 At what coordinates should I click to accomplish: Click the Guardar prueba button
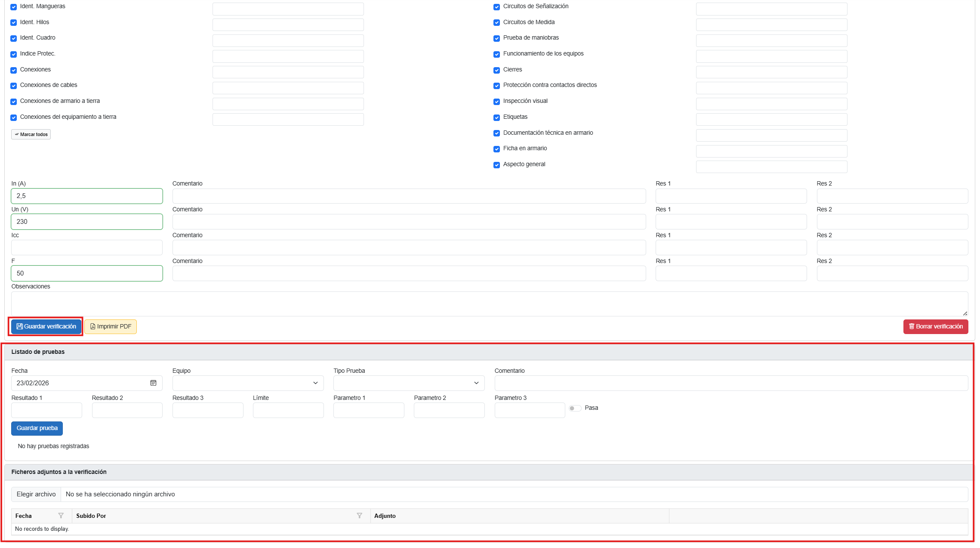pos(37,428)
